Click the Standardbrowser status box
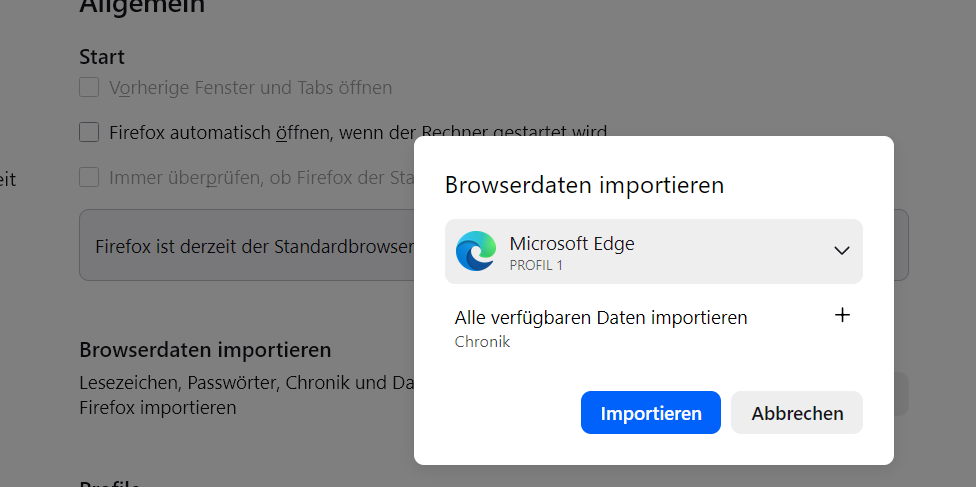 (x=250, y=246)
